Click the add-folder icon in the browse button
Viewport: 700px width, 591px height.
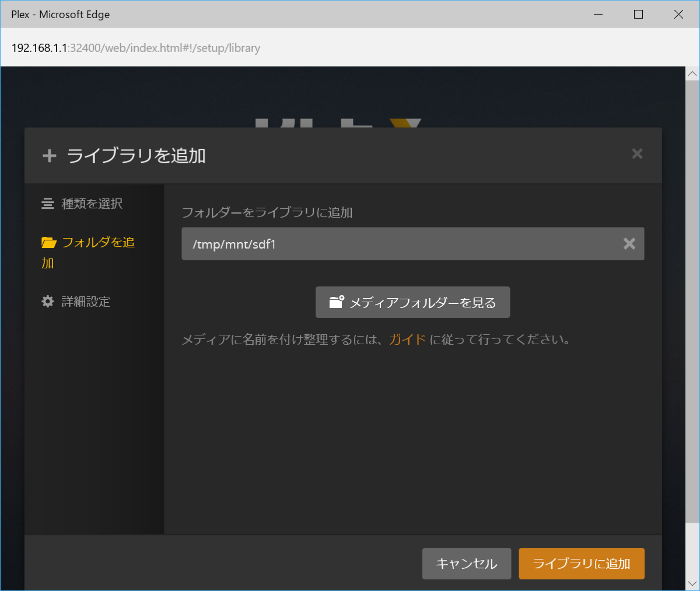coord(337,302)
